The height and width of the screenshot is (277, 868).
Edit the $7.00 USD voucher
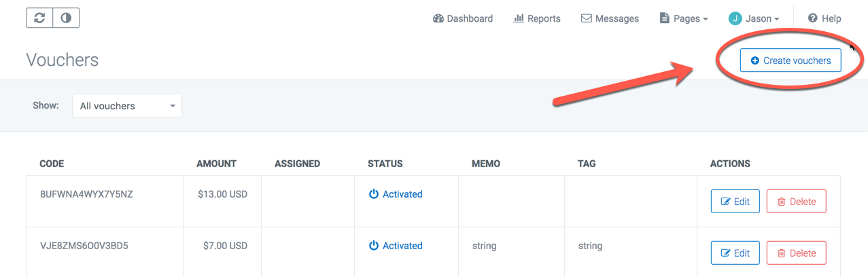pos(735,253)
